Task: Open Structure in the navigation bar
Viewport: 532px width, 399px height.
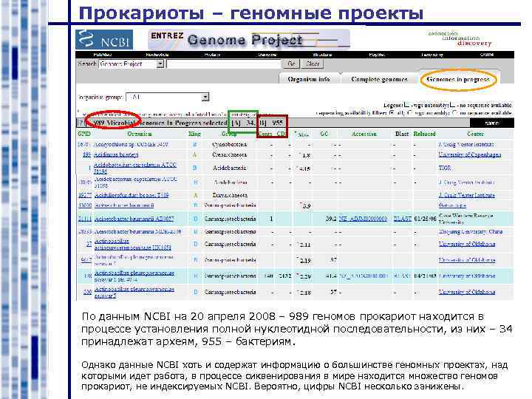Action: [x=322, y=54]
